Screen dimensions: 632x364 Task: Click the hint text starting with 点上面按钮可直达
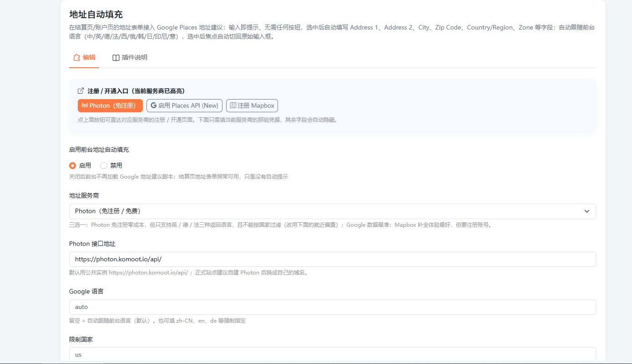208,120
